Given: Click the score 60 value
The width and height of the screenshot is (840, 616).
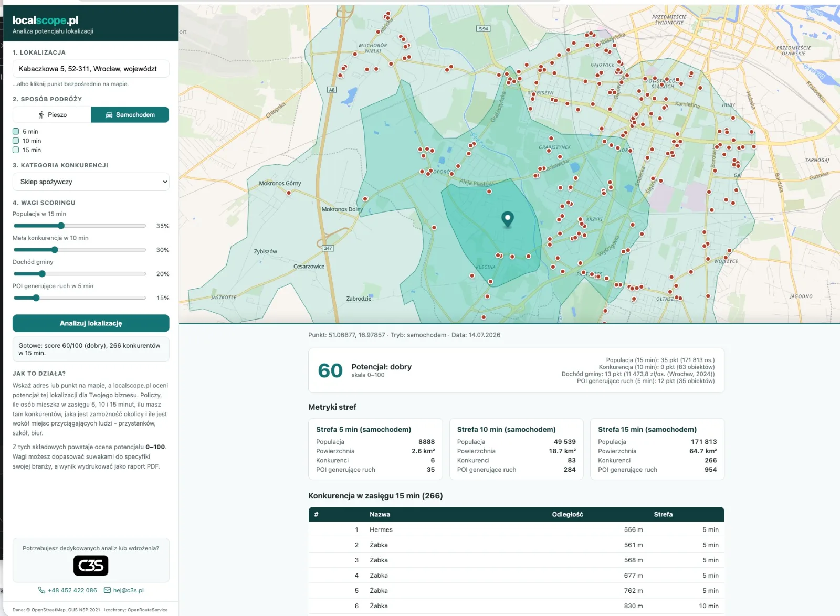Looking at the screenshot, I should point(330,371).
